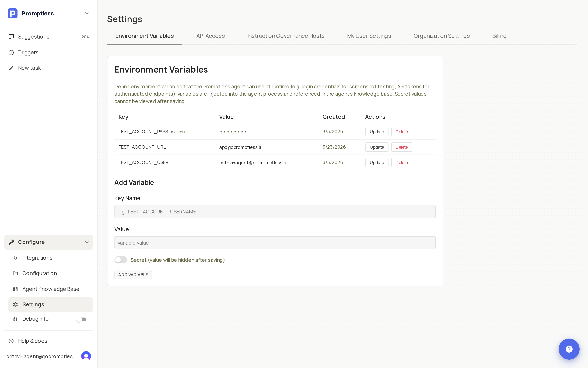Image resolution: width=588 pixels, height=368 pixels.
Task: Click the app.gopromptless.ai value
Action: [x=241, y=147]
